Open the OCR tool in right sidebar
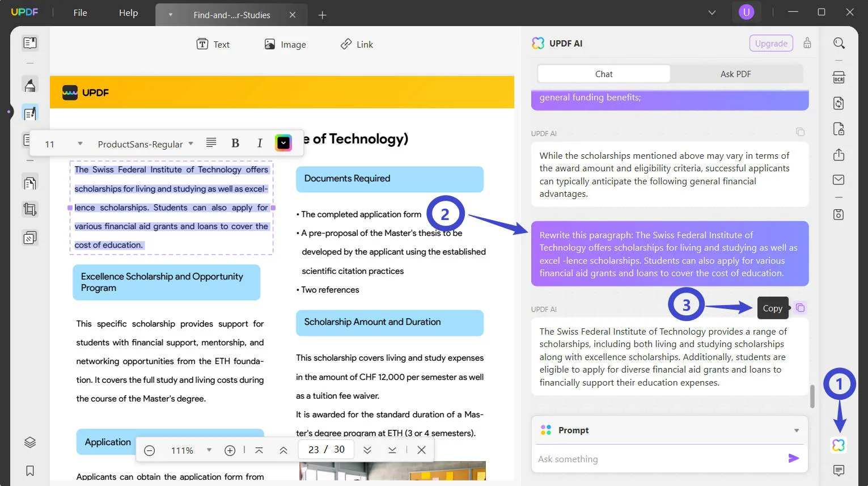868x486 pixels. [839, 78]
